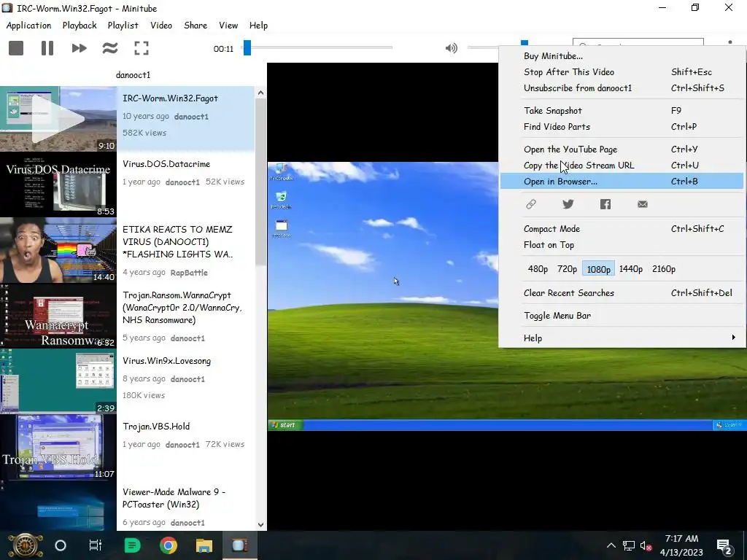Open notification center icon

point(724,547)
